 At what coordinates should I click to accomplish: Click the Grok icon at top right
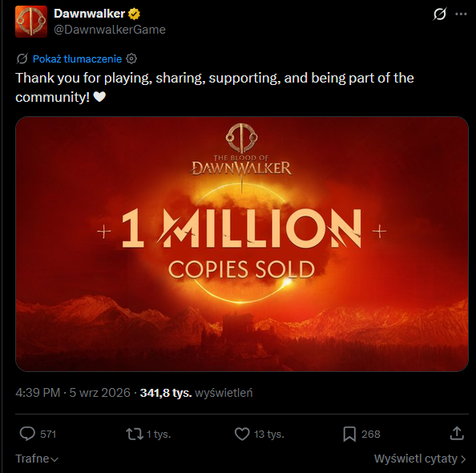pos(440,14)
